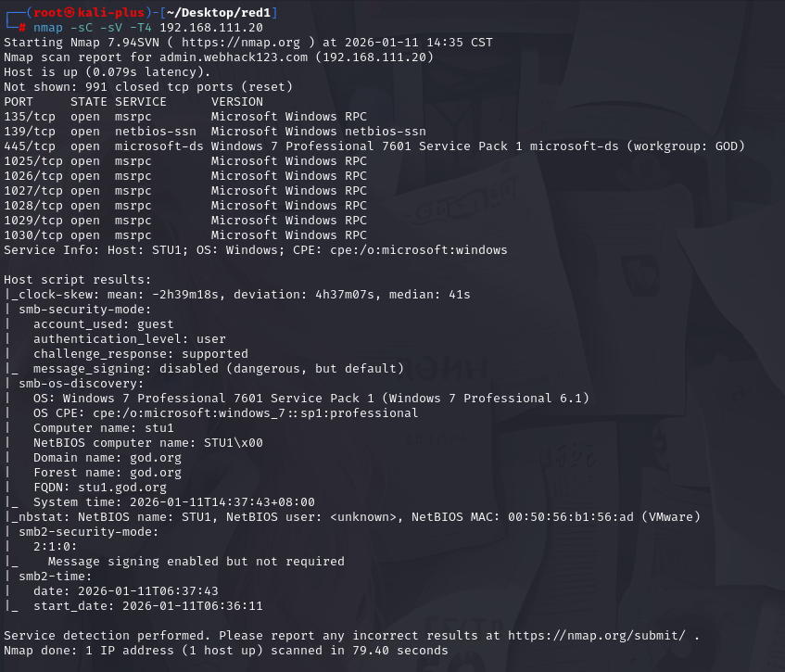Image resolution: width=785 pixels, height=672 pixels.
Task: Click the https://nmap.org link
Action: pos(241,43)
